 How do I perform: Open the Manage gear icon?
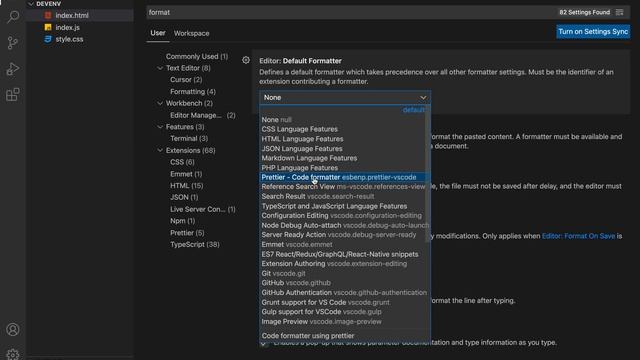click(13, 354)
